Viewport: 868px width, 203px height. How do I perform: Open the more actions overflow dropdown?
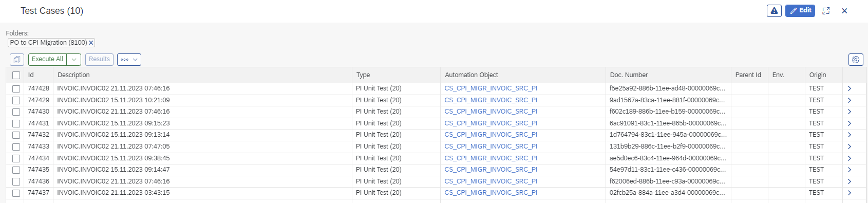click(129, 60)
